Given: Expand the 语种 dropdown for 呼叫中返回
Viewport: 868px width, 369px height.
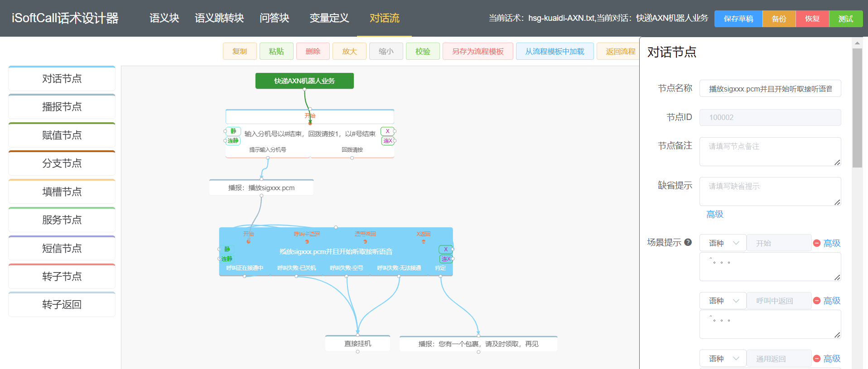Looking at the screenshot, I should click(723, 301).
